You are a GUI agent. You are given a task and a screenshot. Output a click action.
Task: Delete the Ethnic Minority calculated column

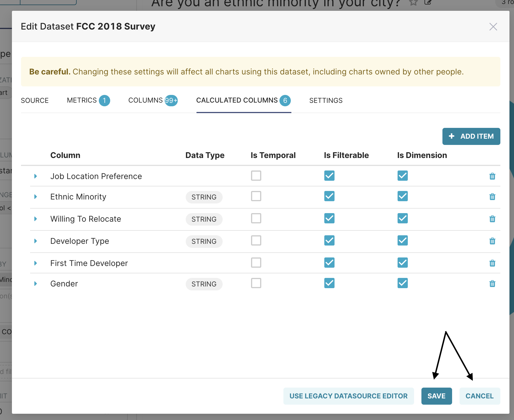pos(492,197)
